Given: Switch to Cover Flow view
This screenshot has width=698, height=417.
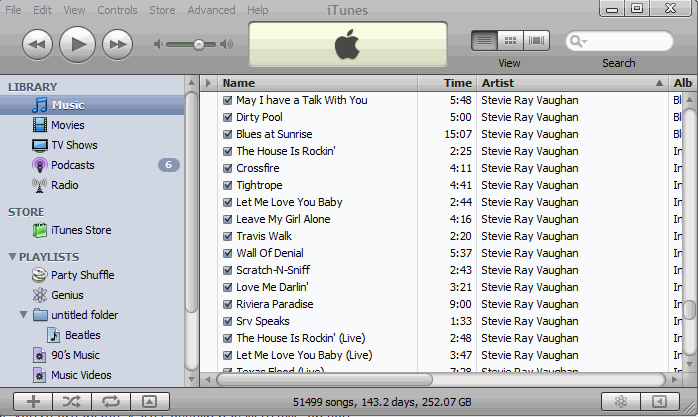Looking at the screenshot, I should 537,41.
